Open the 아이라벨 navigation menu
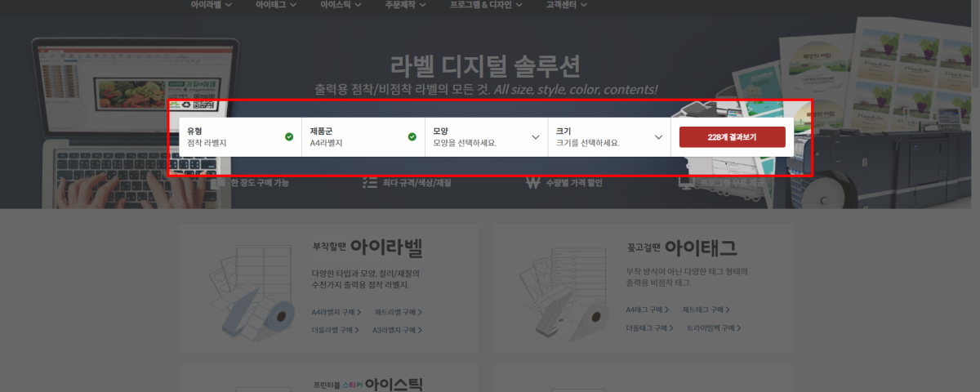The width and height of the screenshot is (980, 392). (x=212, y=5)
